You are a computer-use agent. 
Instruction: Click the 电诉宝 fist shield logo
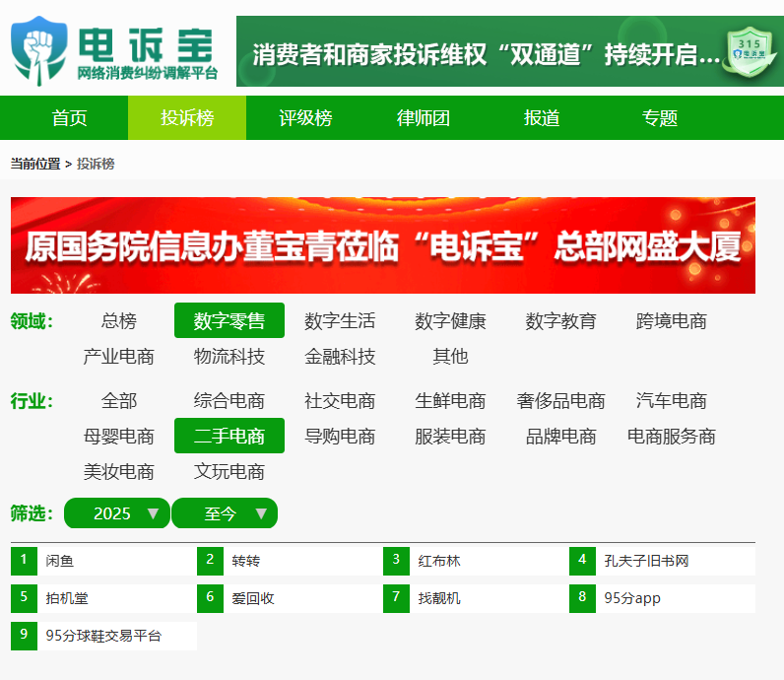pos(39,51)
